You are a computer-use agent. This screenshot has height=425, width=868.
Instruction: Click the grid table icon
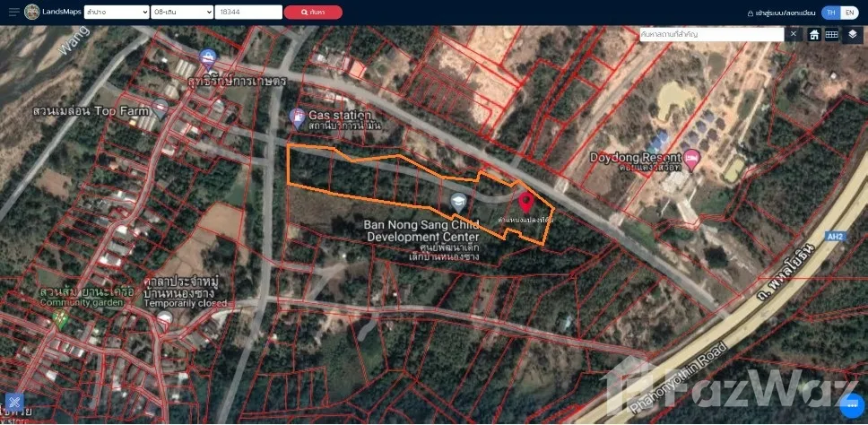pyautogui.click(x=832, y=34)
